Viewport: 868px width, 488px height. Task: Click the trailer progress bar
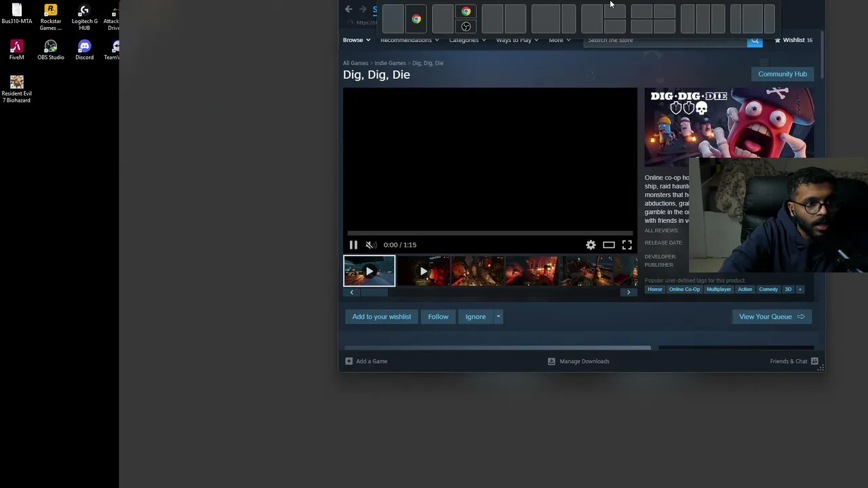[490, 234]
